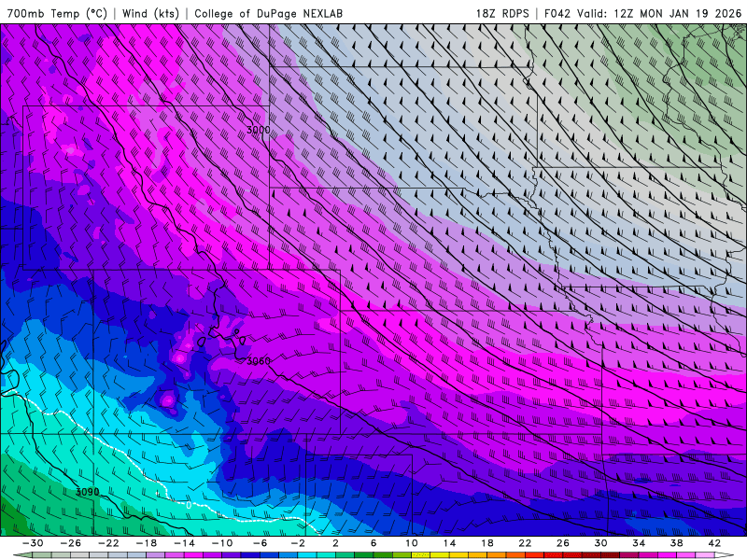Click the '6' color scale label

(373, 543)
